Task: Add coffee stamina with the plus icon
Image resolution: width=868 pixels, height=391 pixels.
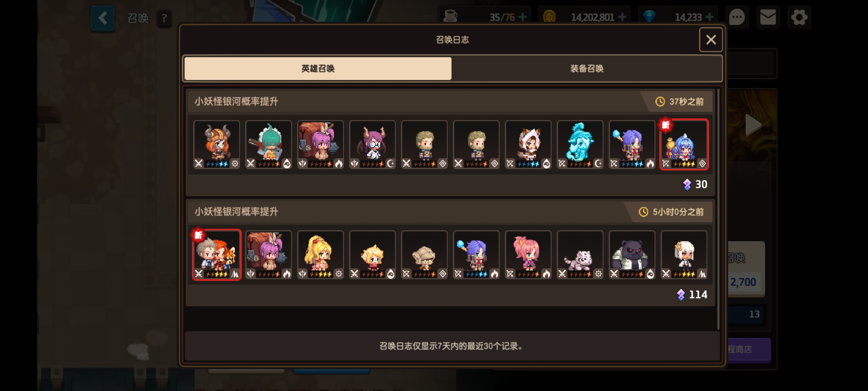Action: click(x=523, y=17)
